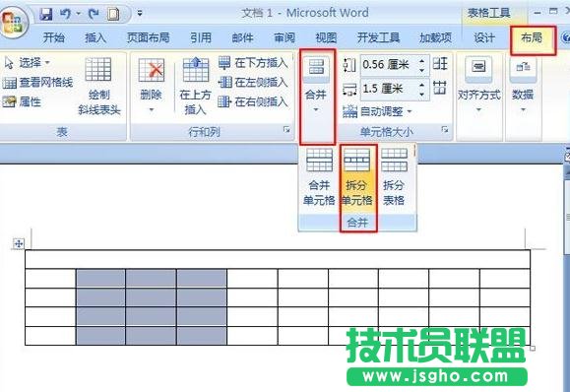The image size is (570, 392).
Task: Click the distribute columns icon
Action: click(x=440, y=88)
